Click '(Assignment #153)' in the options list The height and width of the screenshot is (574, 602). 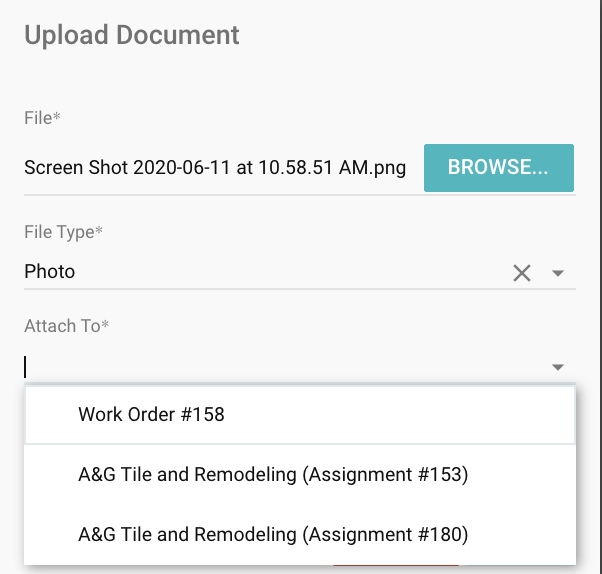[x=385, y=475]
